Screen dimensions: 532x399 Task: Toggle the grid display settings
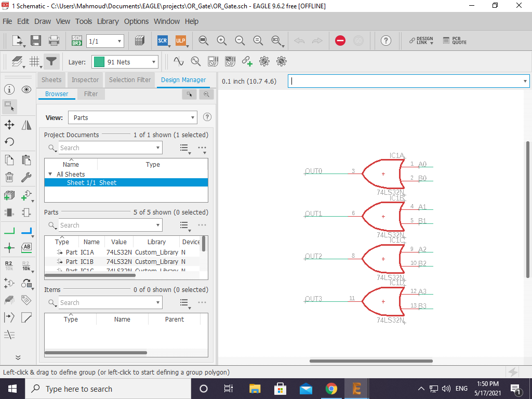(x=34, y=61)
